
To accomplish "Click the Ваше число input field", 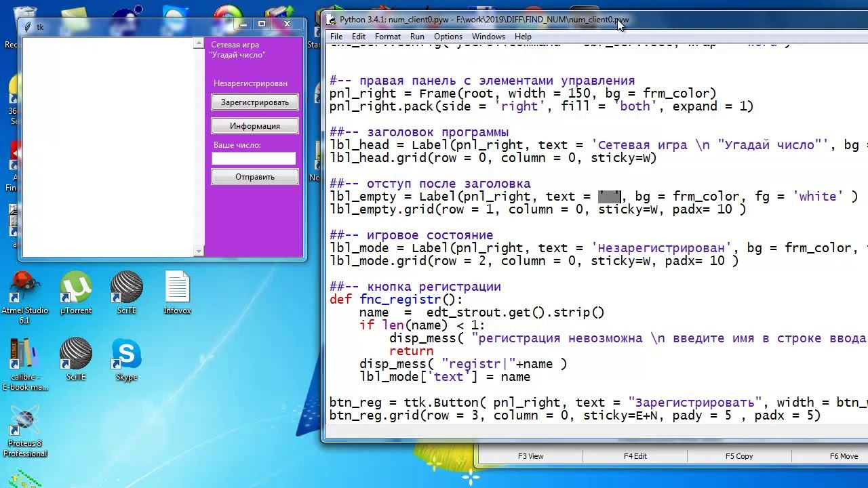I will tap(254, 159).
